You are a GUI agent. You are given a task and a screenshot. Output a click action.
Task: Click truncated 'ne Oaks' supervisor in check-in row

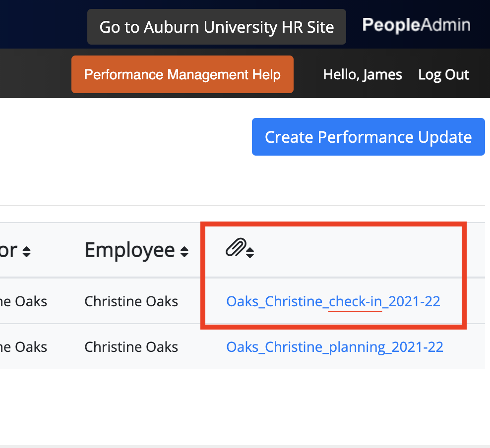pyautogui.click(x=23, y=302)
